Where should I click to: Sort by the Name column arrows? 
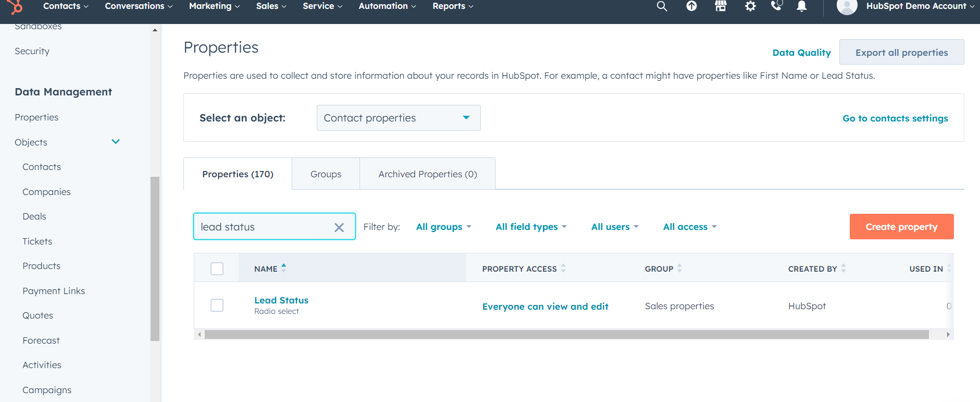284,268
